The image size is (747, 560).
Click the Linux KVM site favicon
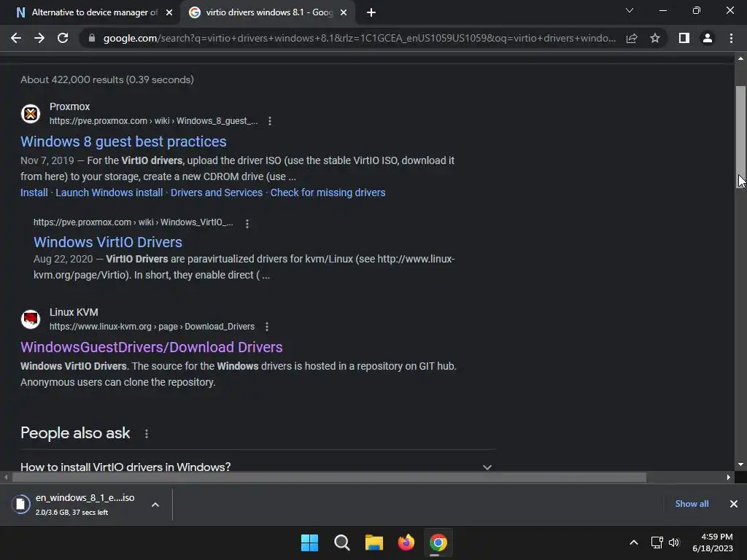pyautogui.click(x=31, y=319)
